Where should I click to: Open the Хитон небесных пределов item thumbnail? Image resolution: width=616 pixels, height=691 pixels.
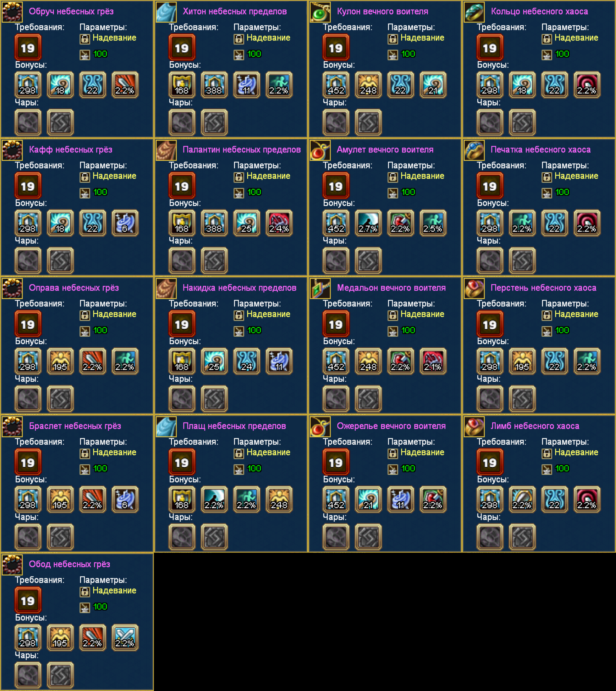166,12
